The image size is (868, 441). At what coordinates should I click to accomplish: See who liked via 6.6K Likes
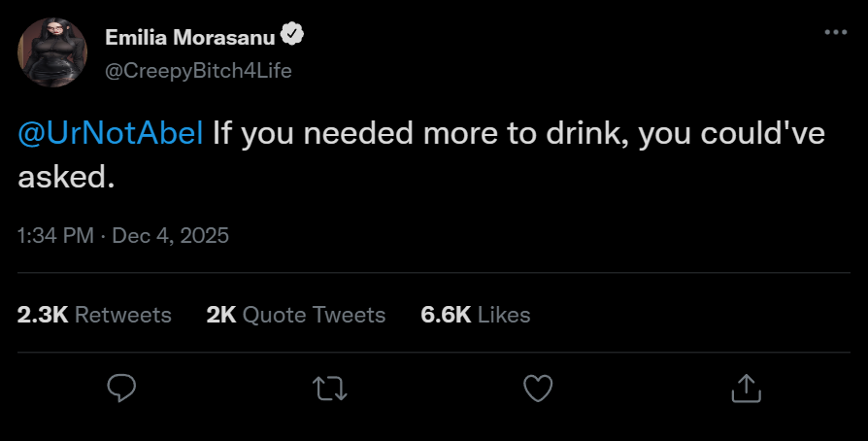click(475, 315)
